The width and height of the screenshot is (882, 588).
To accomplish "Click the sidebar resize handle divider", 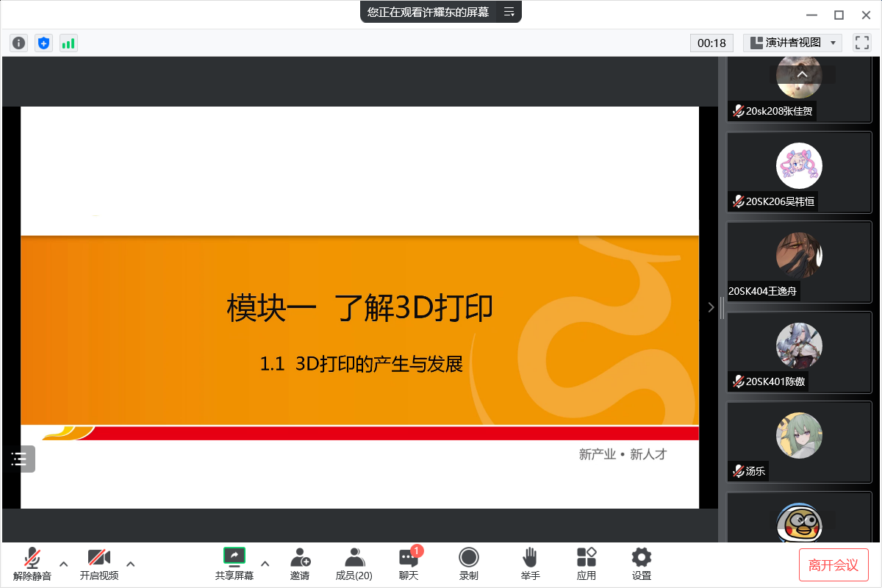I will pyautogui.click(x=723, y=307).
